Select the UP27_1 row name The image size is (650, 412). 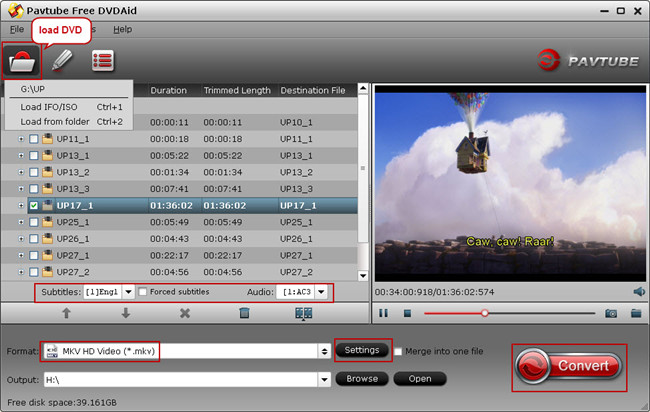click(x=73, y=255)
